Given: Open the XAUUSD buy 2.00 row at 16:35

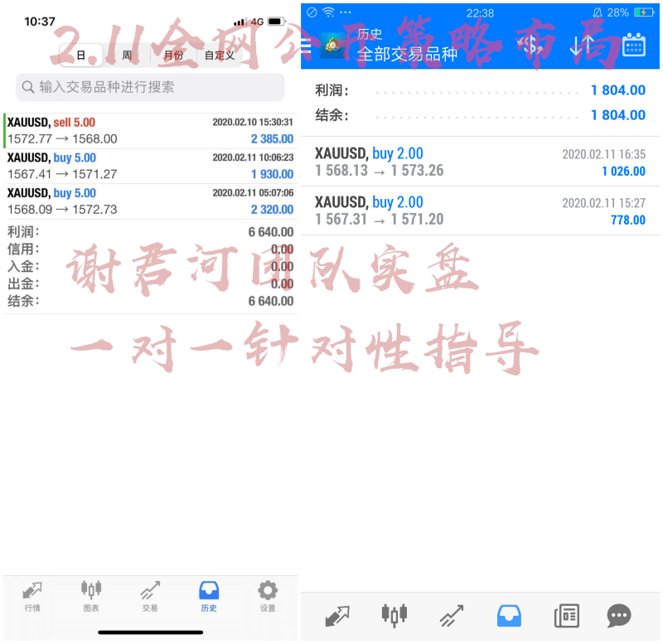Looking at the screenshot, I should (x=481, y=162).
